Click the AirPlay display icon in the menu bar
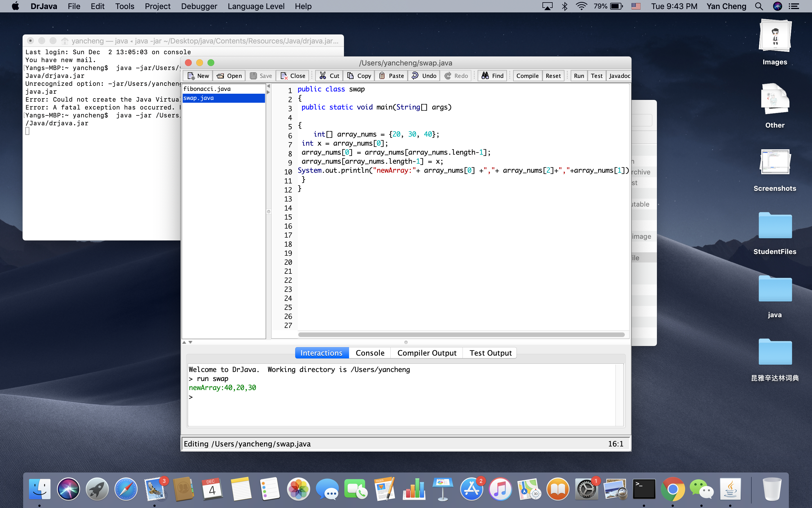The height and width of the screenshot is (508, 812). (547, 6)
